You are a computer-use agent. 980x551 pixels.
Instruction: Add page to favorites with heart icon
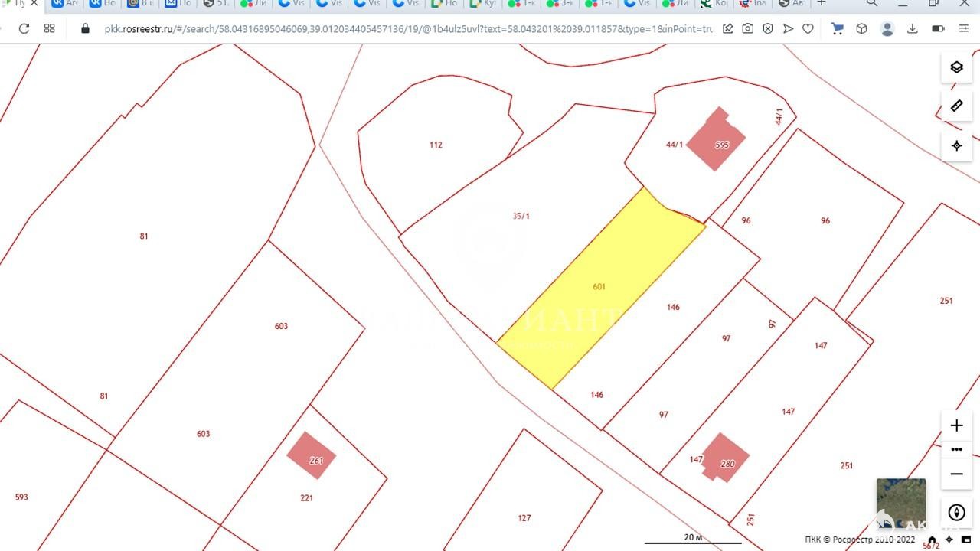pyautogui.click(x=808, y=28)
